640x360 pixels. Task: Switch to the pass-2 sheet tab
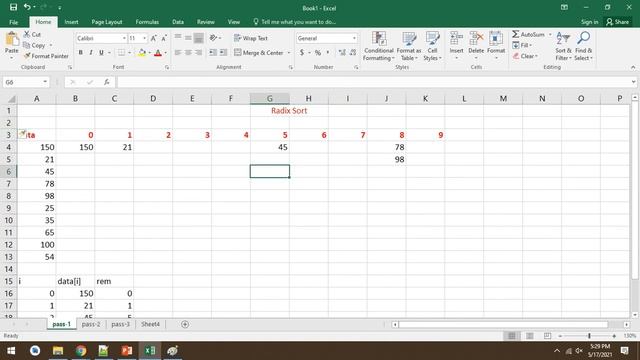coord(91,324)
